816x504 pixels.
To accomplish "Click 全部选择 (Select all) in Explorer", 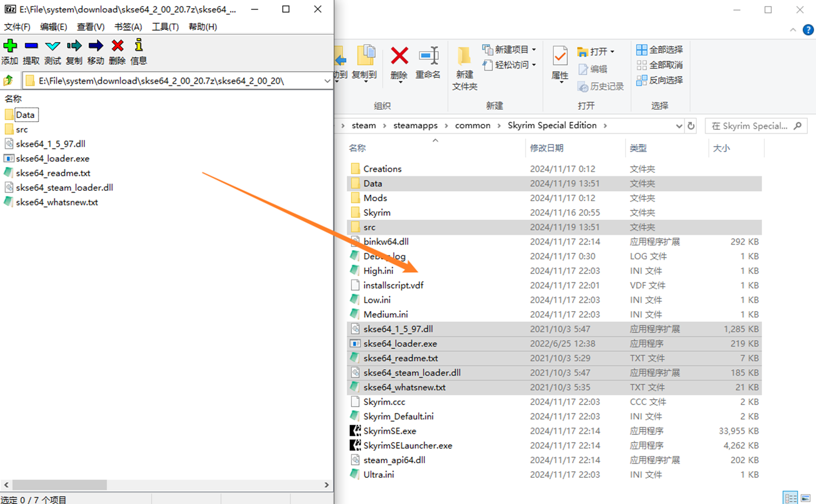I will pyautogui.click(x=659, y=49).
